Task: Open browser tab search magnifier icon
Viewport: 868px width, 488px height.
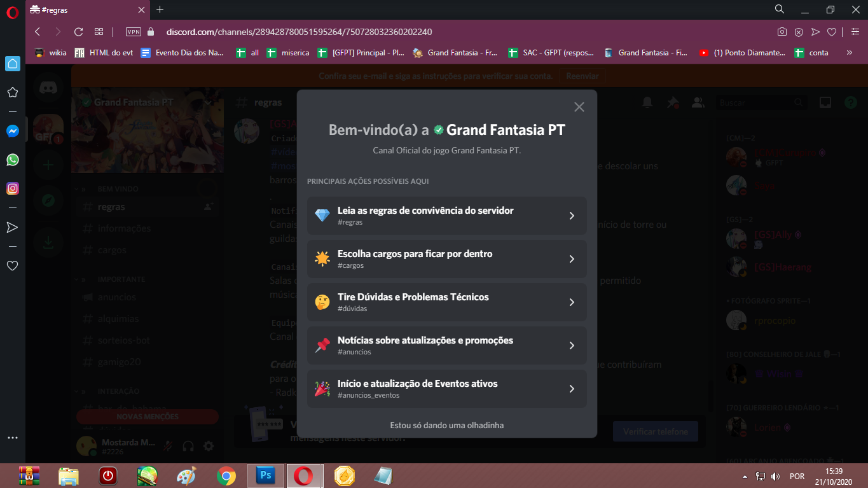Action: click(779, 9)
